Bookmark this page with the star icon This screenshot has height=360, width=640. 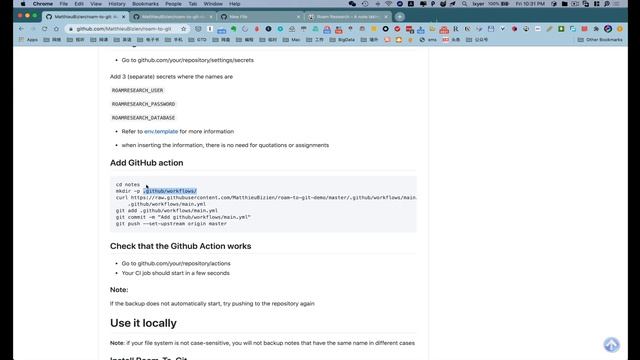click(184, 29)
